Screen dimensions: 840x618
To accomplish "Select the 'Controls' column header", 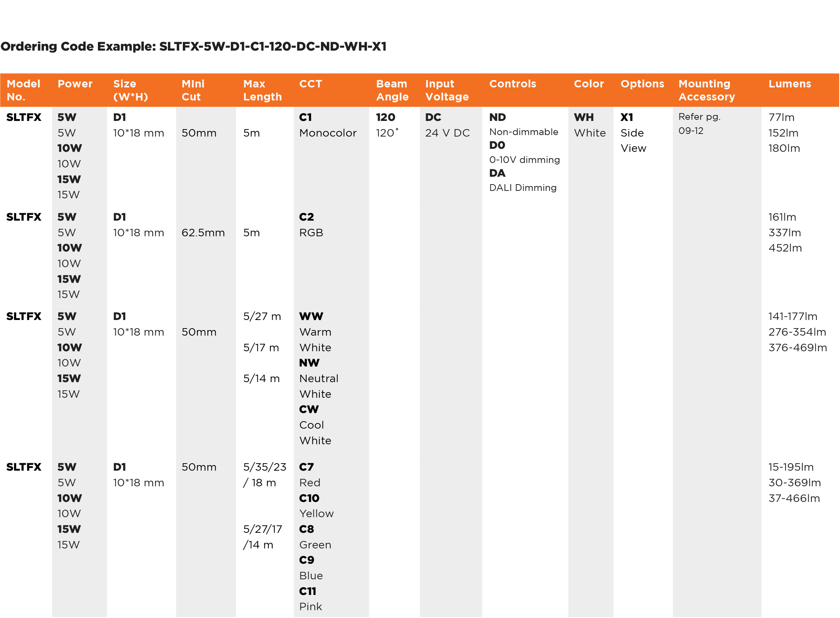I will (x=512, y=84).
